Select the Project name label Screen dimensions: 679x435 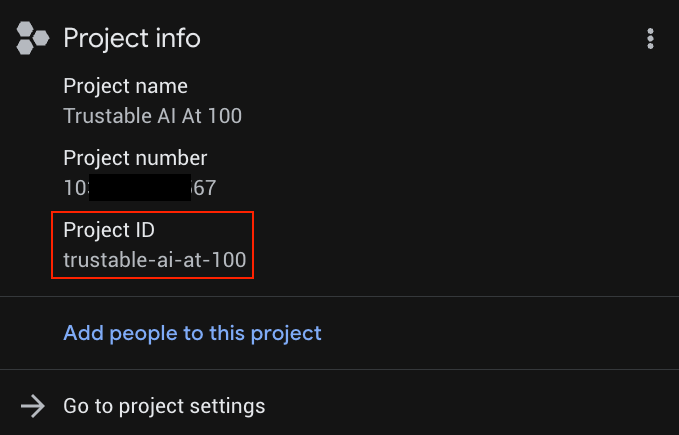tap(125, 87)
